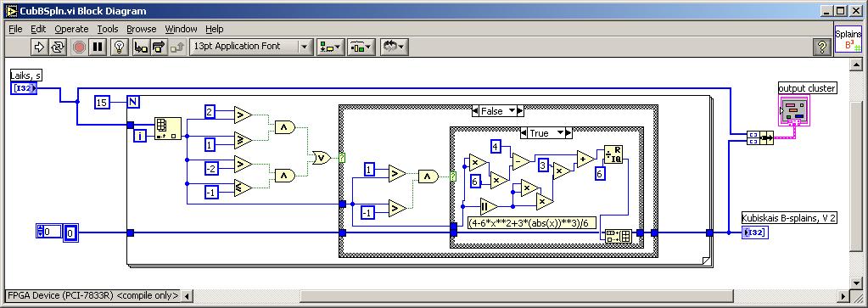
Task: Click the Splains B3 VI icon
Action: [x=848, y=38]
